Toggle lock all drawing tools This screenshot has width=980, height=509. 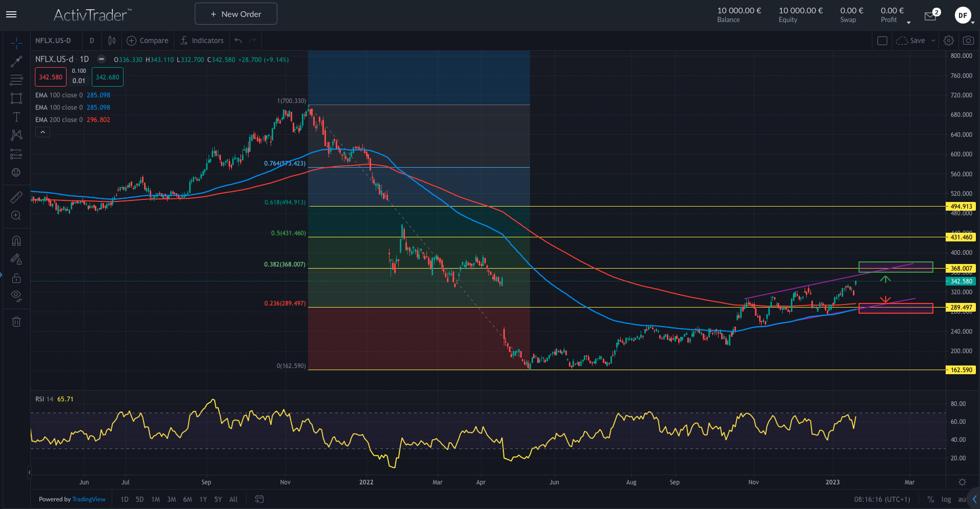[16, 278]
